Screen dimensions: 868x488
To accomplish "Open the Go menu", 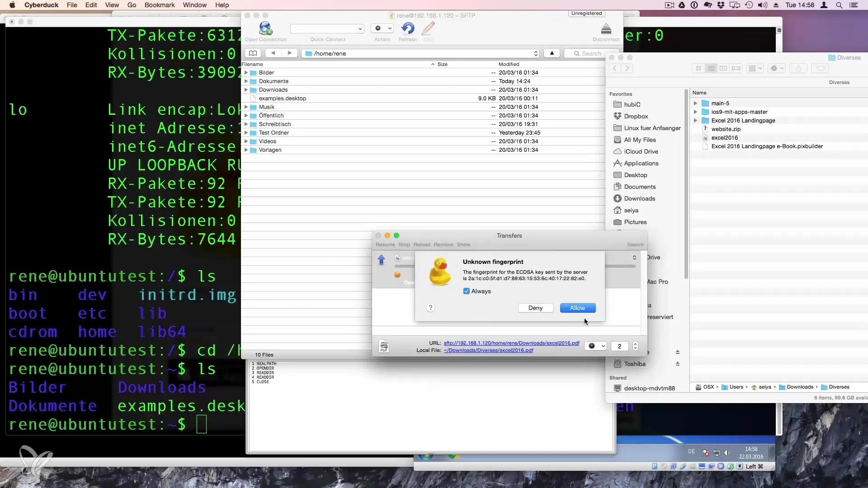I will pos(132,5).
